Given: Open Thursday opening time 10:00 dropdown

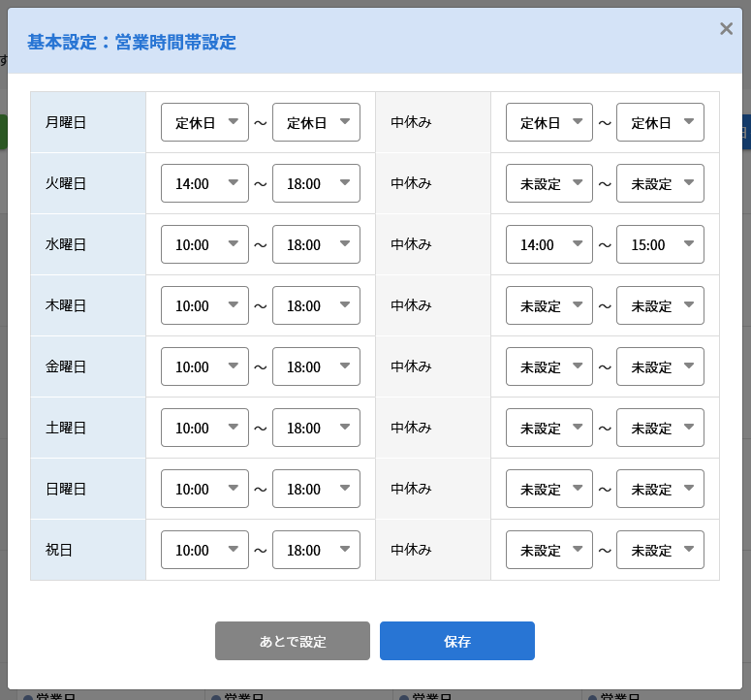Looking at the screenshot, I should click(204, 305).
